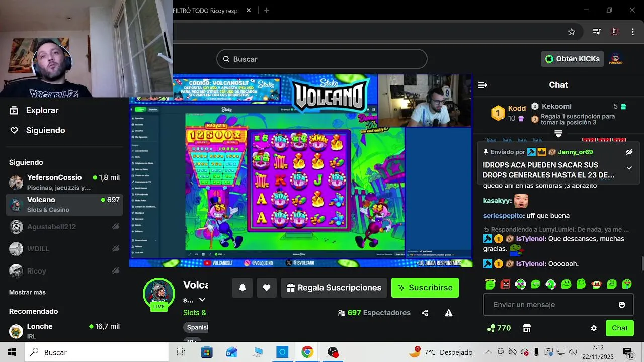
Task: Open OBS Studio from the taskbar
Action: coord(333,352)
